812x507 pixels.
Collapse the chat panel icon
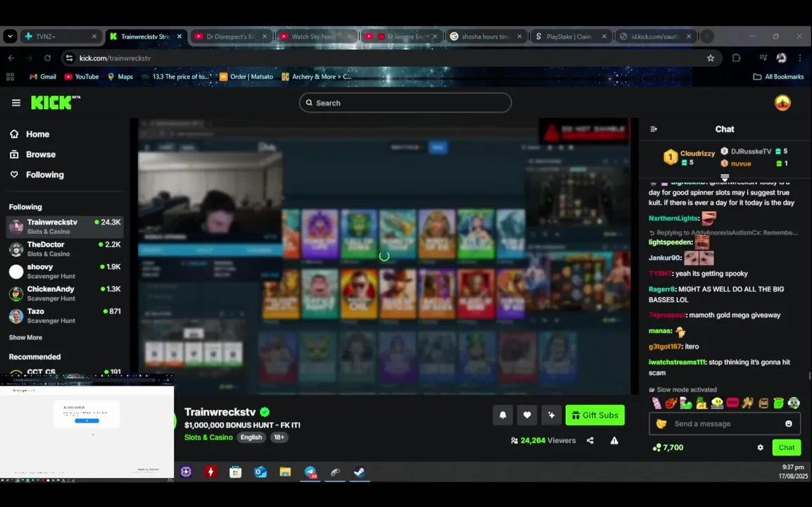click(654, 129)
